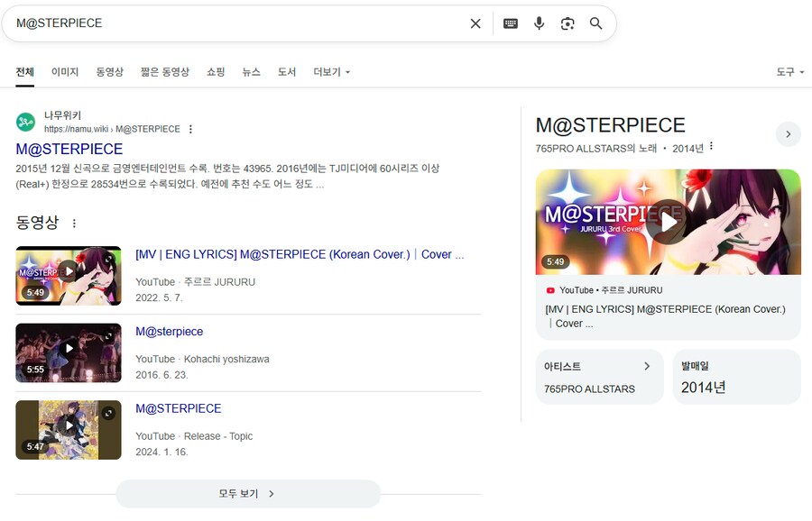Switch to the 이미지 tab

coord(65,72)
